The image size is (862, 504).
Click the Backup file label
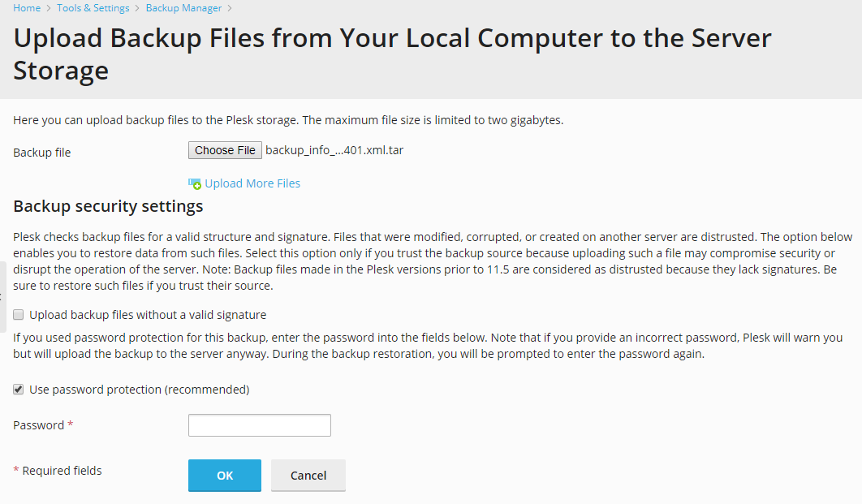42,153
